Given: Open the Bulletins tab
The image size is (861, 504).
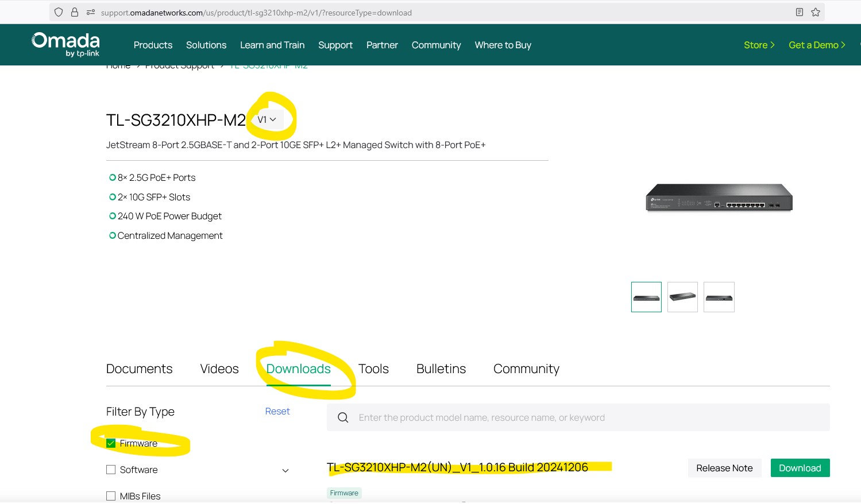Looking at the screenshot, I should [441, 369].
